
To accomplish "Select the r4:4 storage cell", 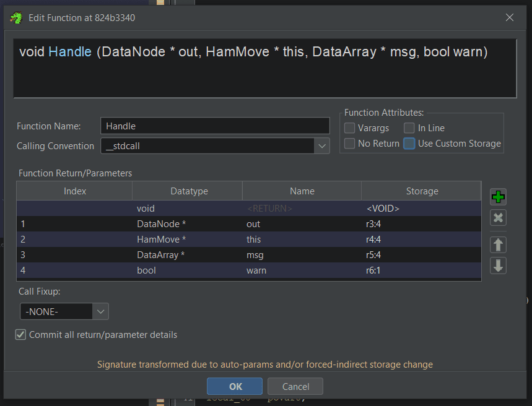I will [422, 240].
